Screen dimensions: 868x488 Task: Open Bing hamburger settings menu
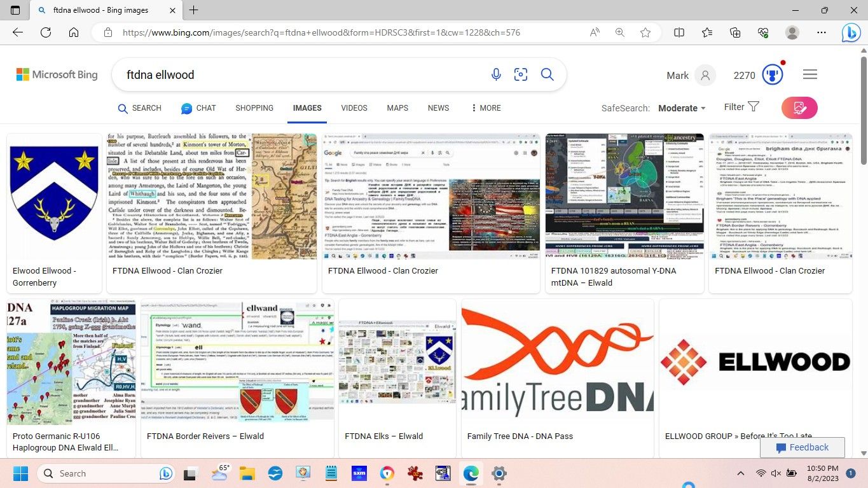(x=810, y=75)
